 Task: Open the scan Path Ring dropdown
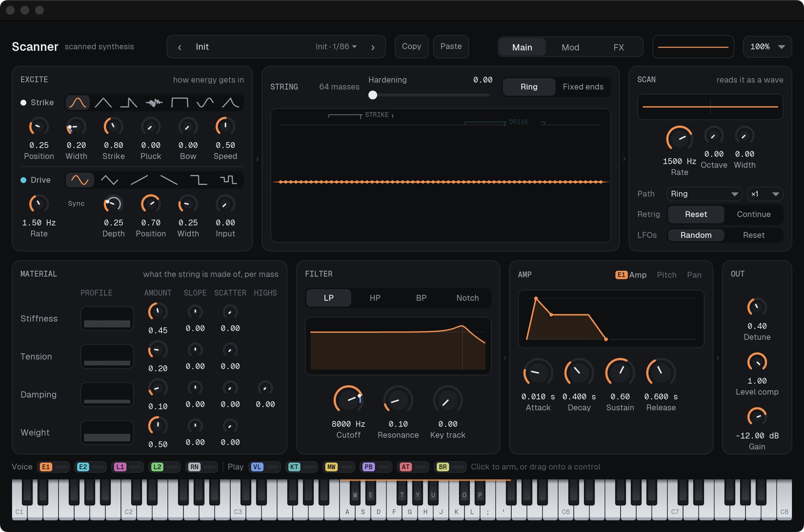(704, 194)
